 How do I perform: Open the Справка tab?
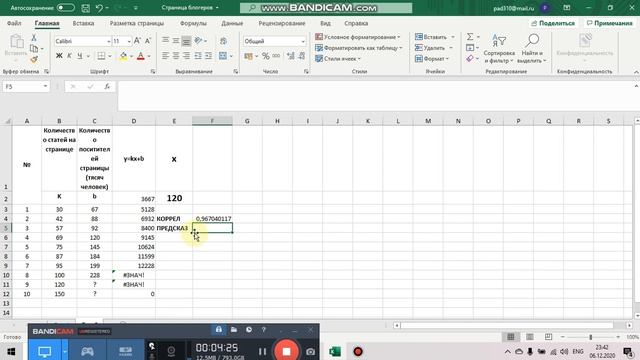(x=356, y=23)
